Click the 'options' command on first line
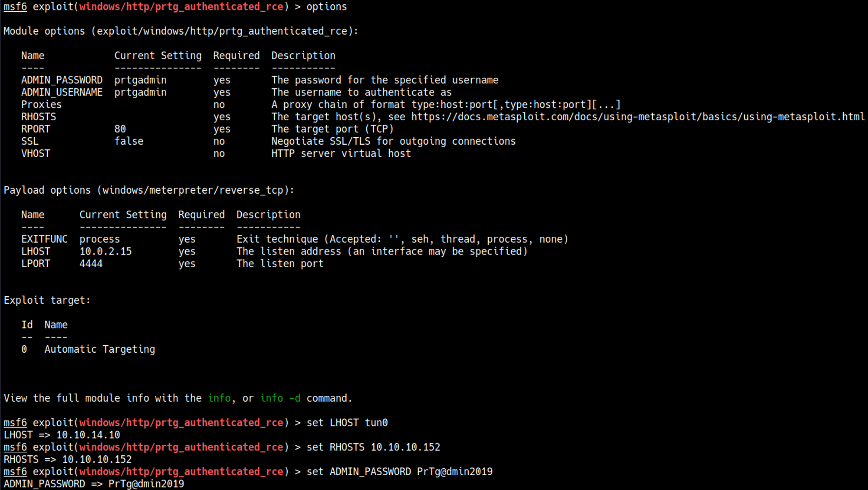 pyautogui.click(x=326, y=7)
